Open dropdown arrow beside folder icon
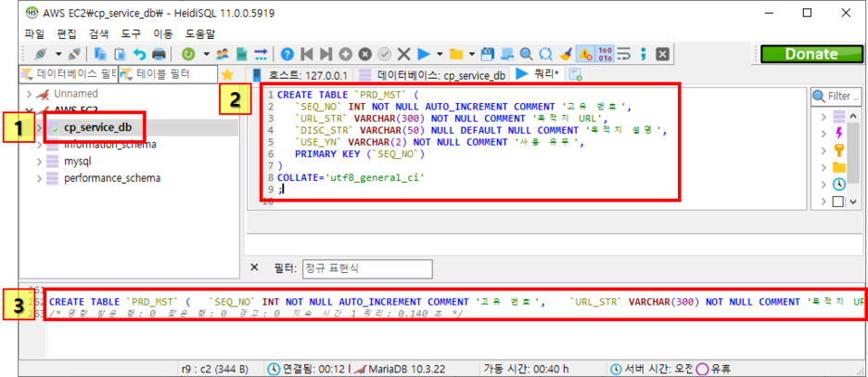Viewport: 868px width, 377px height. 472,54
